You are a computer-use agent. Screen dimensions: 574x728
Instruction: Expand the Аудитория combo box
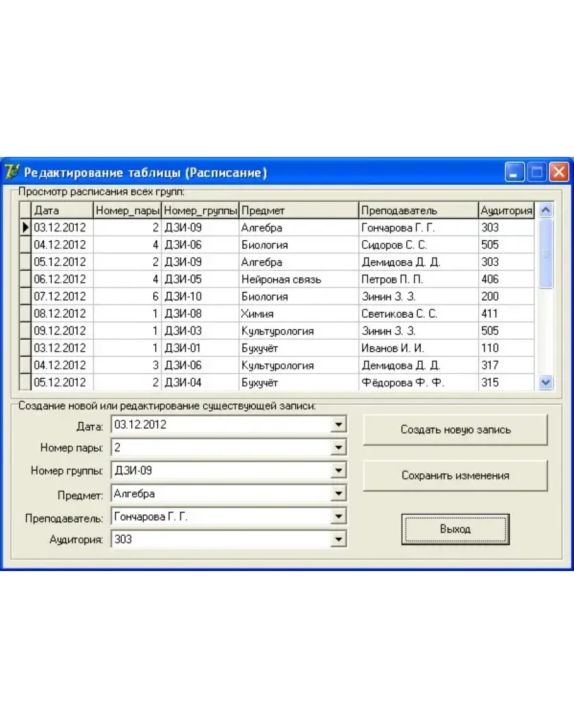(x=339, y=540)
